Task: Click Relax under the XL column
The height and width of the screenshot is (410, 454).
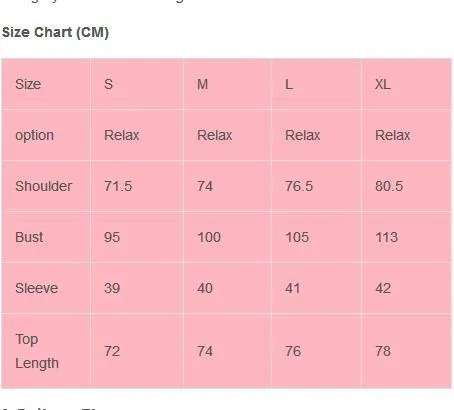Action: click(x=393, y=135)
